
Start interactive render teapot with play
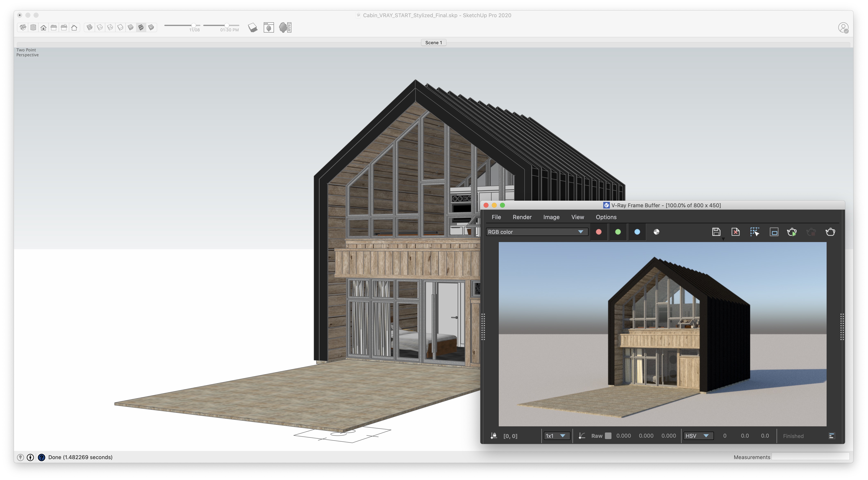(792, 232)
